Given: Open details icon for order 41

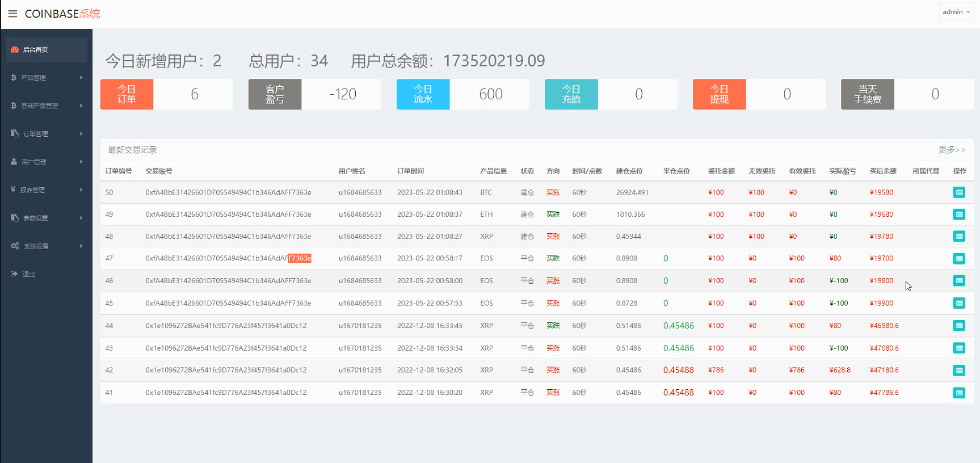Looking at the screenshot, I should (959, 393).
